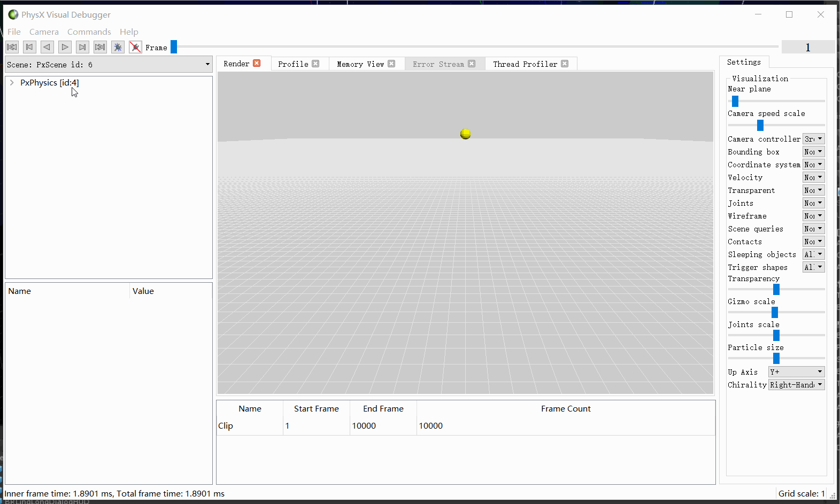
Task: Open the Scene queries dropdown
Action: (x=813, y=229)
